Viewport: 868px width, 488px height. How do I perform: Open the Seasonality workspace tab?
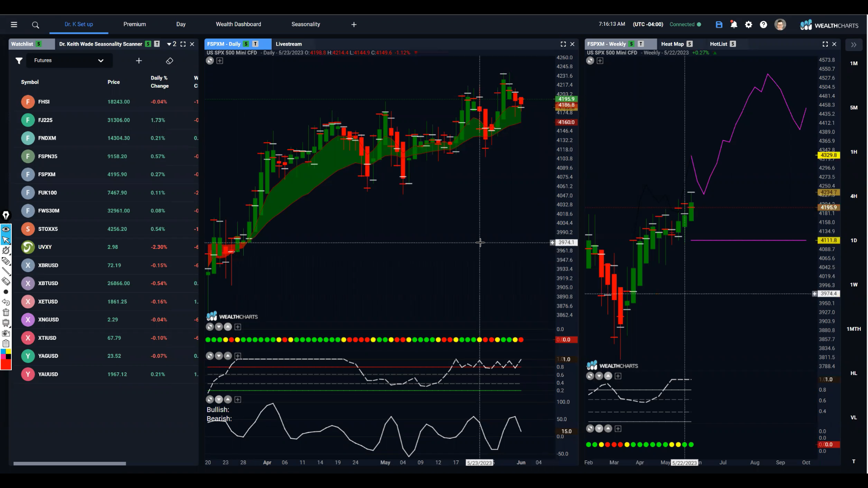pyautogui.click(x=306, y=24)
